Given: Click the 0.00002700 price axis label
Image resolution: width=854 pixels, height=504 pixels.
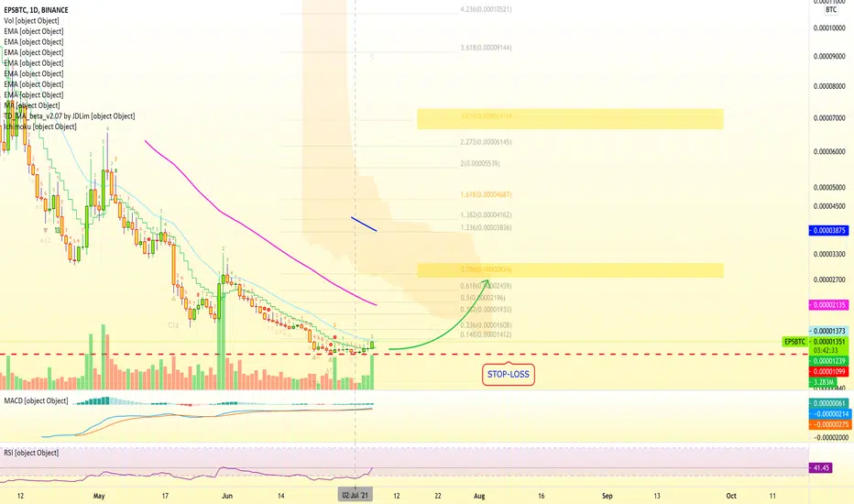Looking at the screenshot, I should [x=829, y=279].
